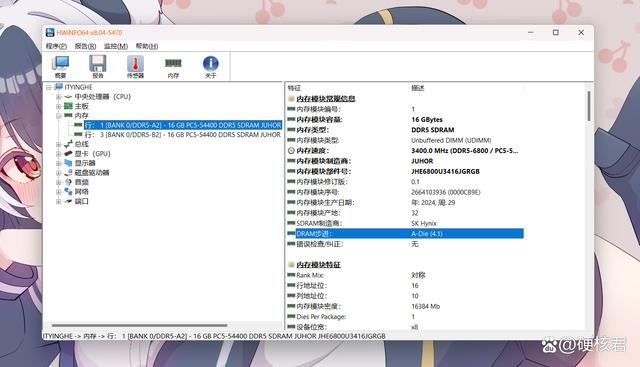Screen dimensions: 640x367
Task: Click the right panel vertical scrollbar thumb
Action: tap(589, 106)
